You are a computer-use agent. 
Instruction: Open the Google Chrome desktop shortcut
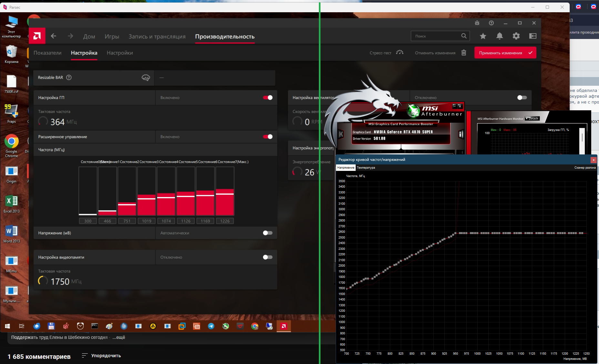(11, 146)
